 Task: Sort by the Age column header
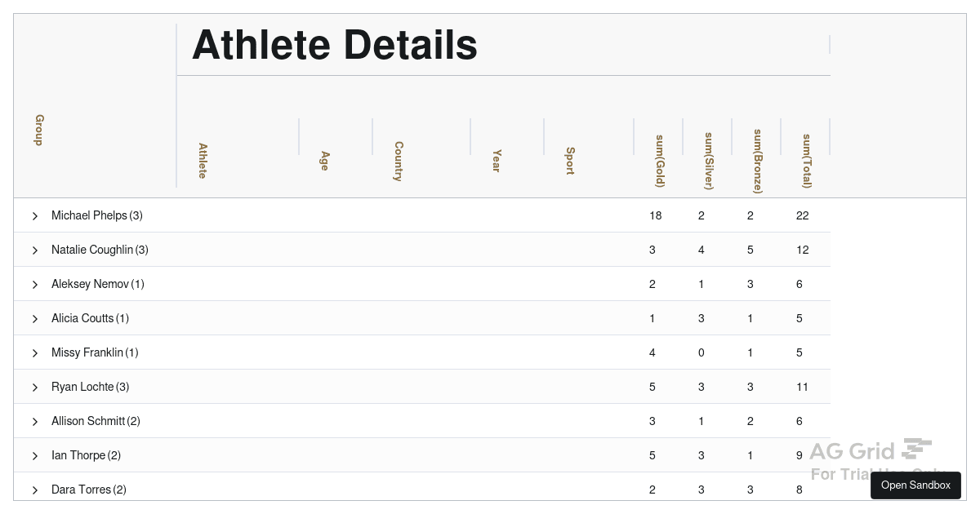(x=325, y=161)
